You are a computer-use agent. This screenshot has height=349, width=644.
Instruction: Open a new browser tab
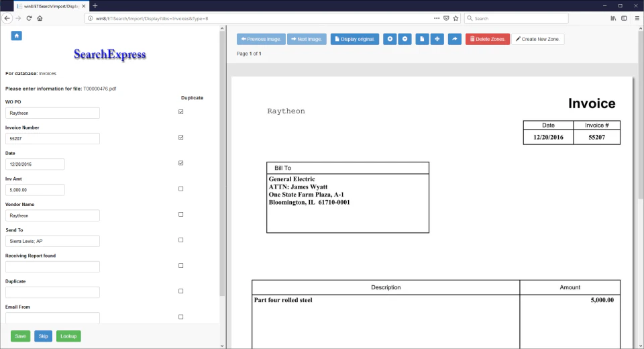(x=95, y=6)
